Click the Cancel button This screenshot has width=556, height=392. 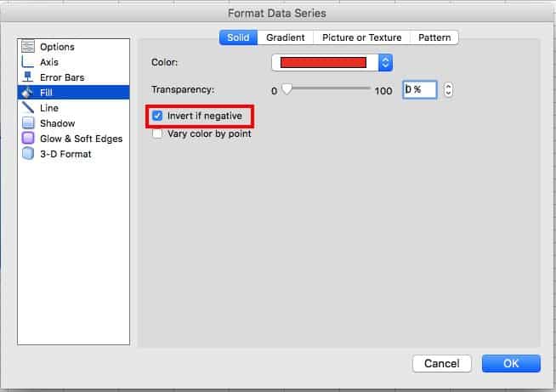pyautogui.click(x=441, y=363)
